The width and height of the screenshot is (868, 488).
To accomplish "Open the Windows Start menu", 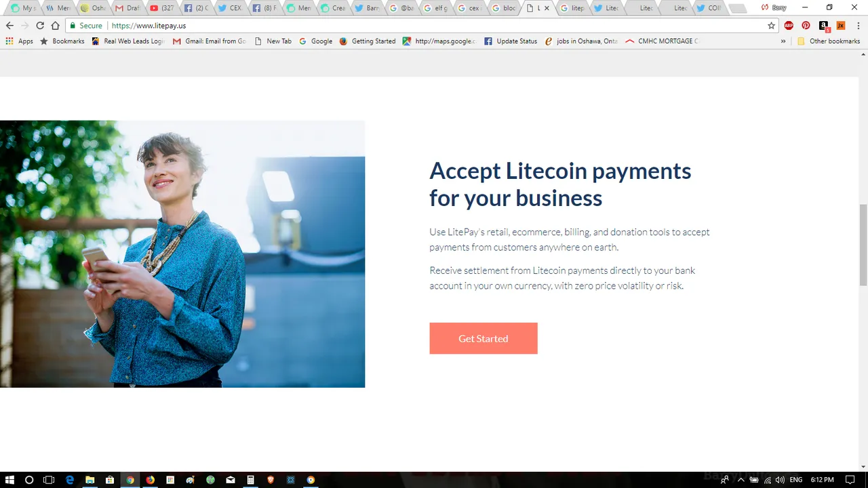I will coord(9,480).
